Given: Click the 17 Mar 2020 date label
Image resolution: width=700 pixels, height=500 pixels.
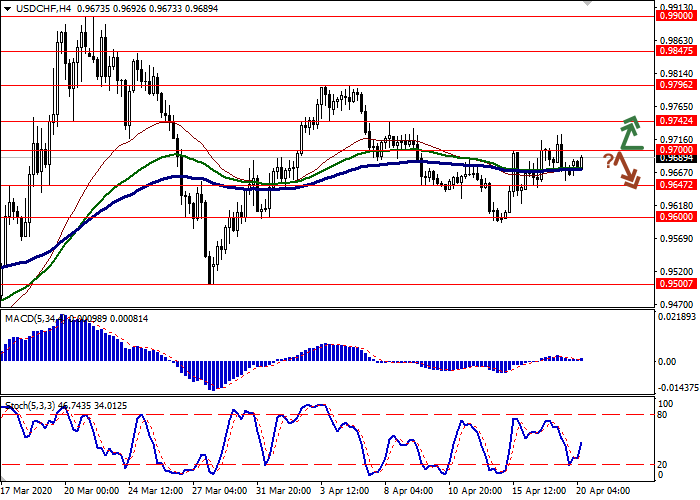Looking at the screenshot, I should (x=27, y=491).
